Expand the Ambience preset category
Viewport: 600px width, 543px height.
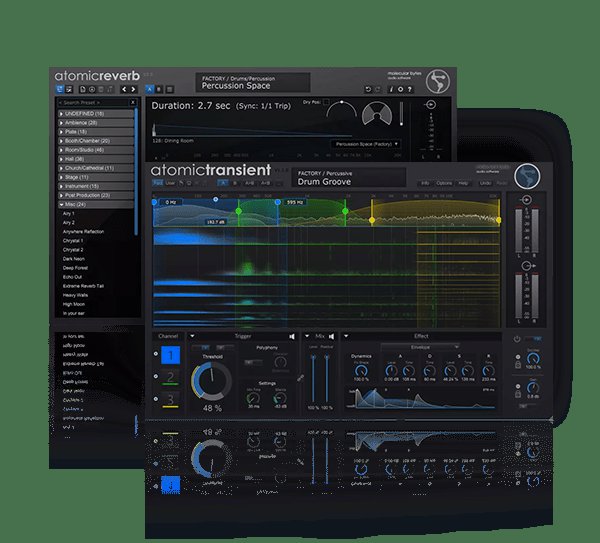coord(96,123)
